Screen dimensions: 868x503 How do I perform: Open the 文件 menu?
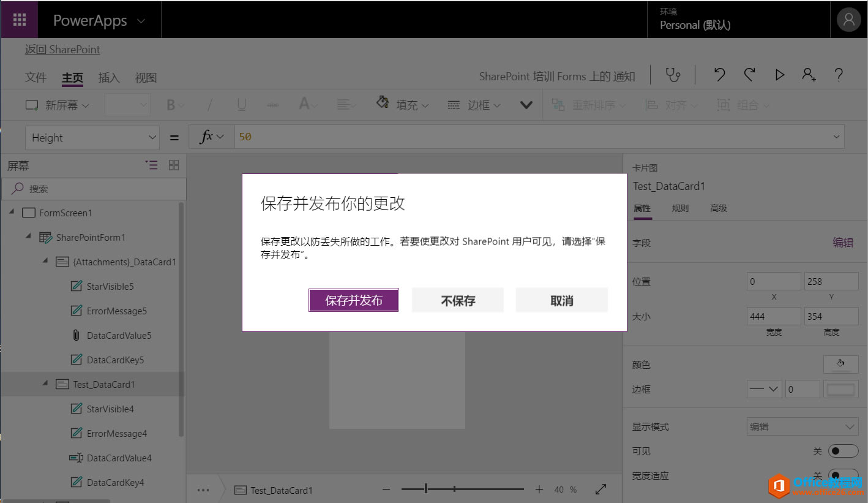tap(36, 78)
